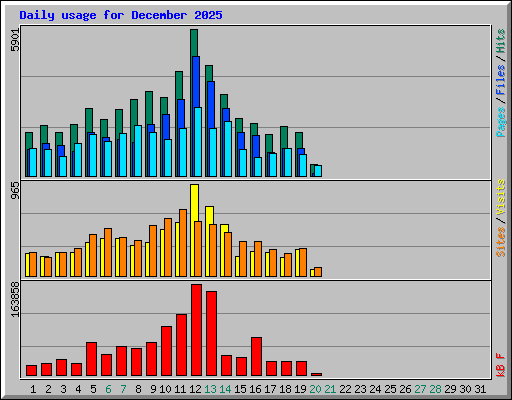Click the red KB bar for day 5
This screenshot has width=512, height=400.
[x=91, y=359]
